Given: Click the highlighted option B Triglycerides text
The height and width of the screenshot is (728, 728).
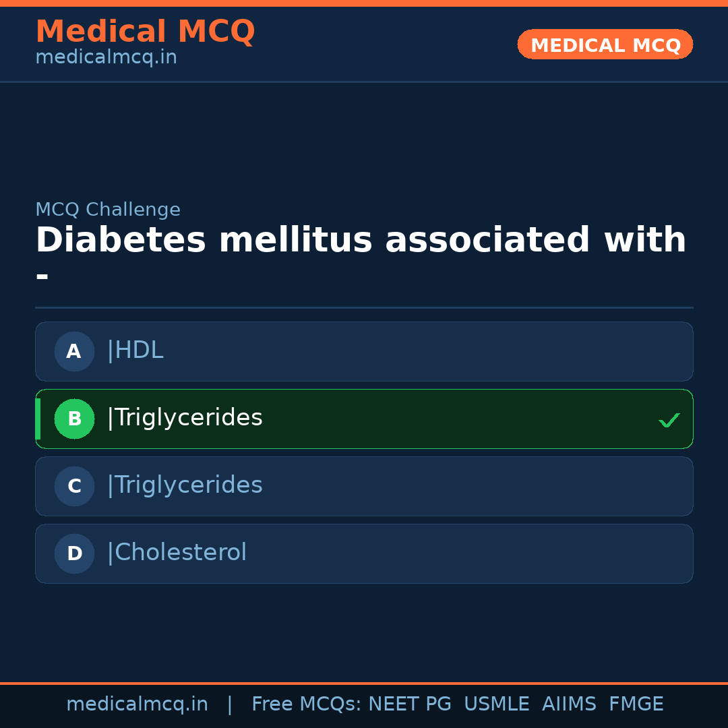Looking at the screenshot, I should click(184, 418).
